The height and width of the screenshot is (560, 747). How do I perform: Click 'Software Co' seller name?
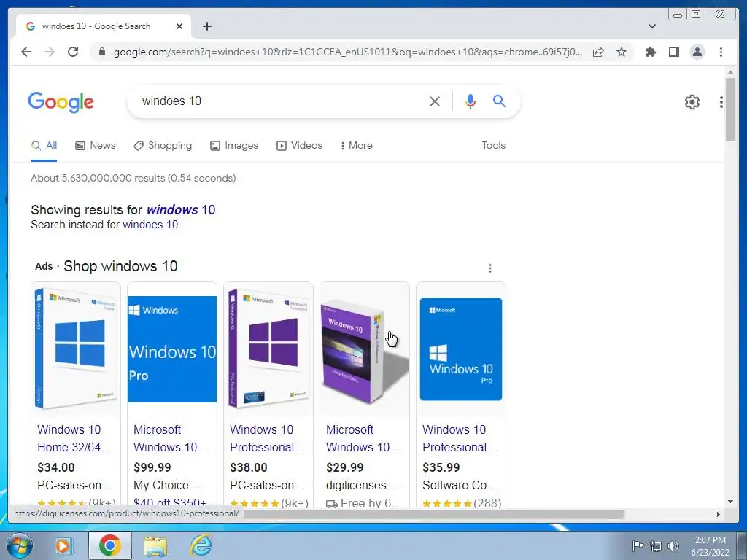click(460, 485)
